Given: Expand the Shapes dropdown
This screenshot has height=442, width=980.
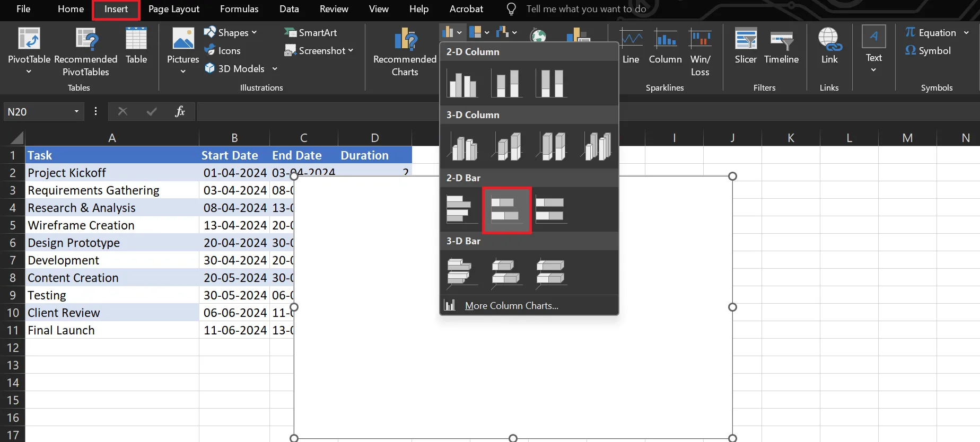Looking at the screenshot, I should [231, 32].
